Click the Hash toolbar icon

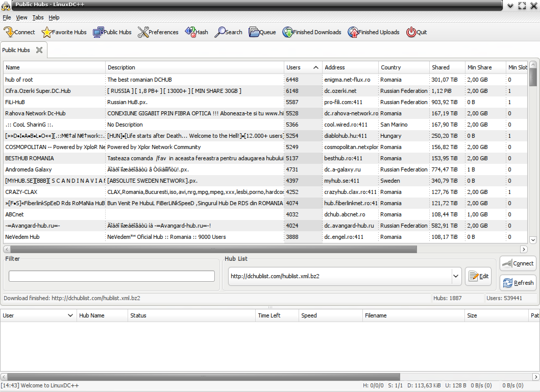coord(190,32)
